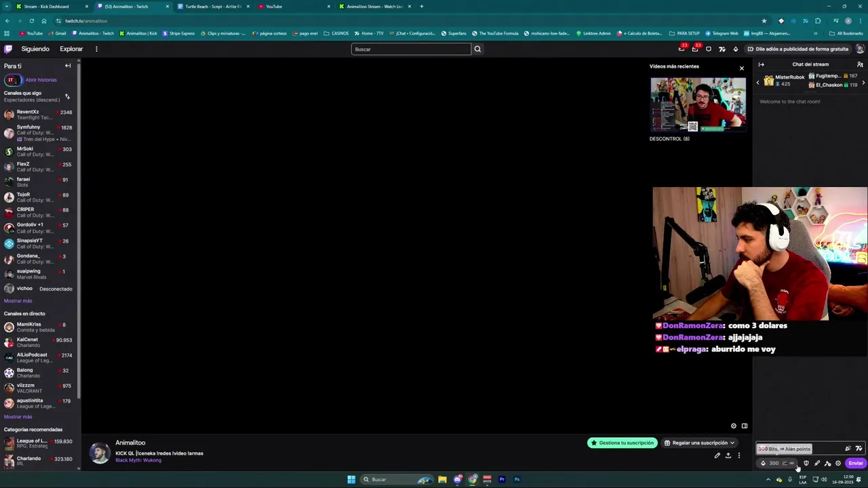Click Gestiona tu suscripción button
The height and width of the screenshot is (488, 868).
click(x=622, y=443)
